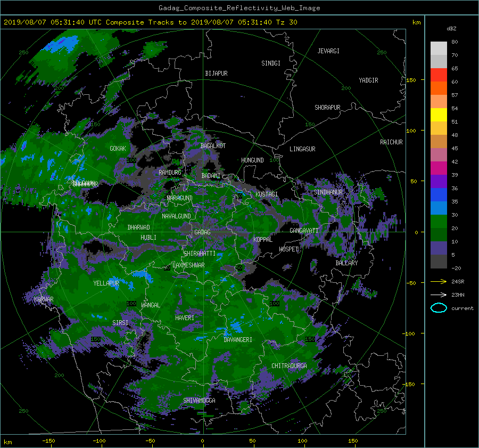Select the LAXMESHWAR label
Image resolution: width=479 pixels, height=448 pixels.
(188, 265)
